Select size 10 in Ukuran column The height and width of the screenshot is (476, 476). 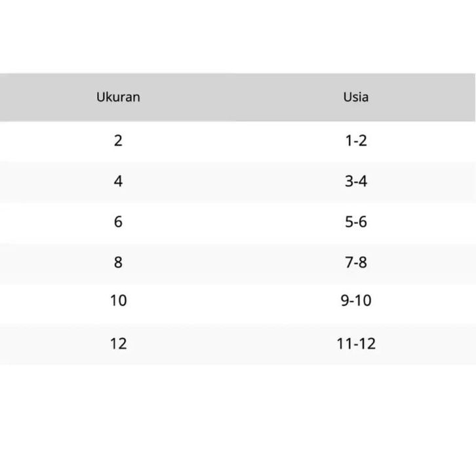coord(118,301)
